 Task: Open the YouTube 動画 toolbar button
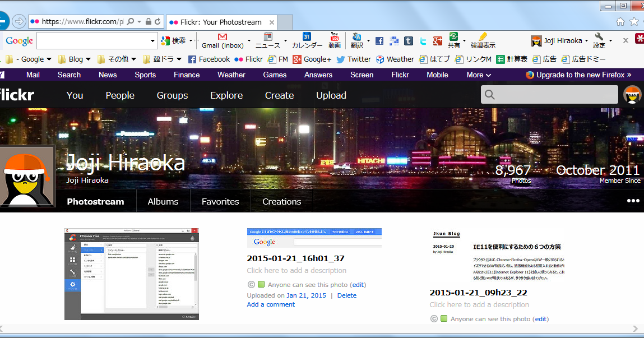(x=334, y=41)
